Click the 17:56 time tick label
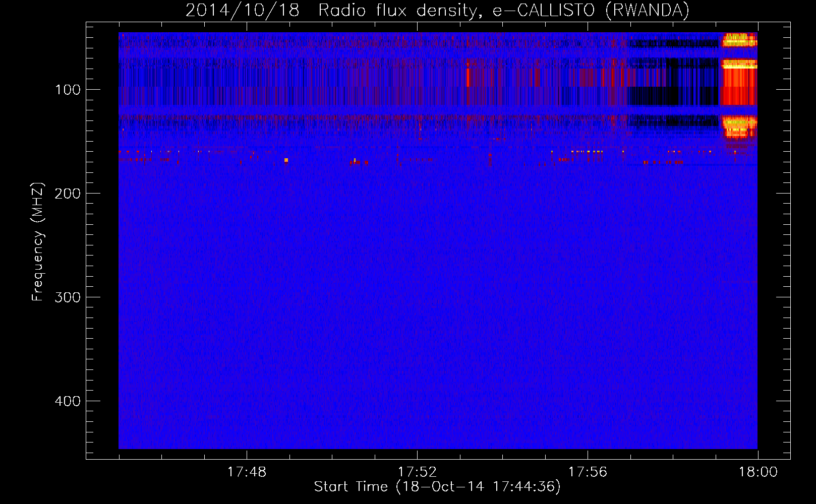Viewport: 816px width, 504px height. [588, 472]
